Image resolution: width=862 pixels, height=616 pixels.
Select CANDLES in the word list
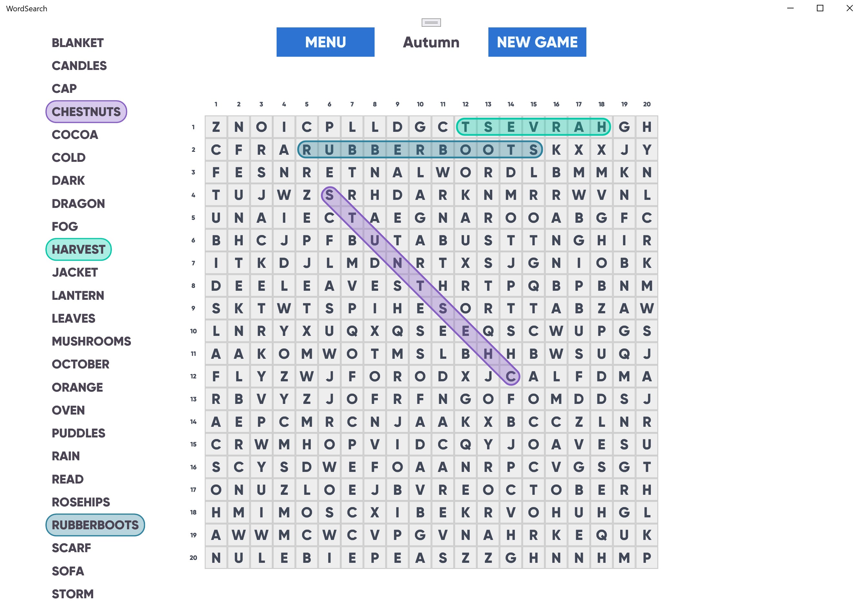[79, 66]
